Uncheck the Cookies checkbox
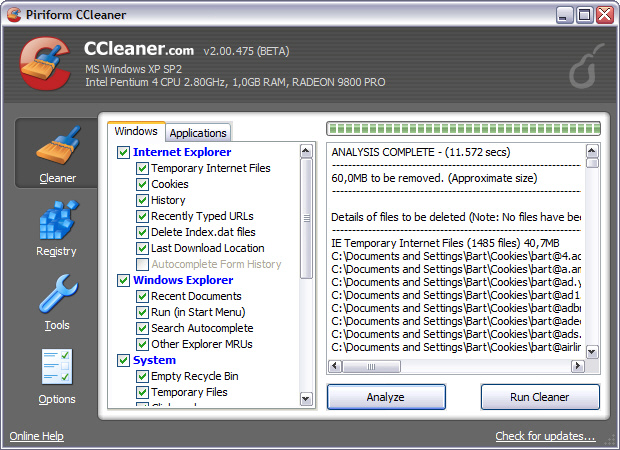The height and width of the screenshot is (450, 620). pos(142,184)
